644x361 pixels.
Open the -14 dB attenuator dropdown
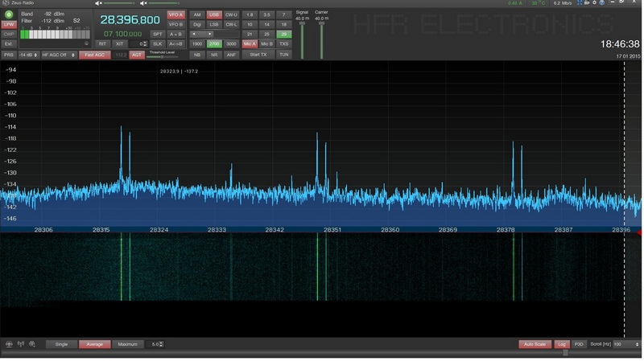27,55
